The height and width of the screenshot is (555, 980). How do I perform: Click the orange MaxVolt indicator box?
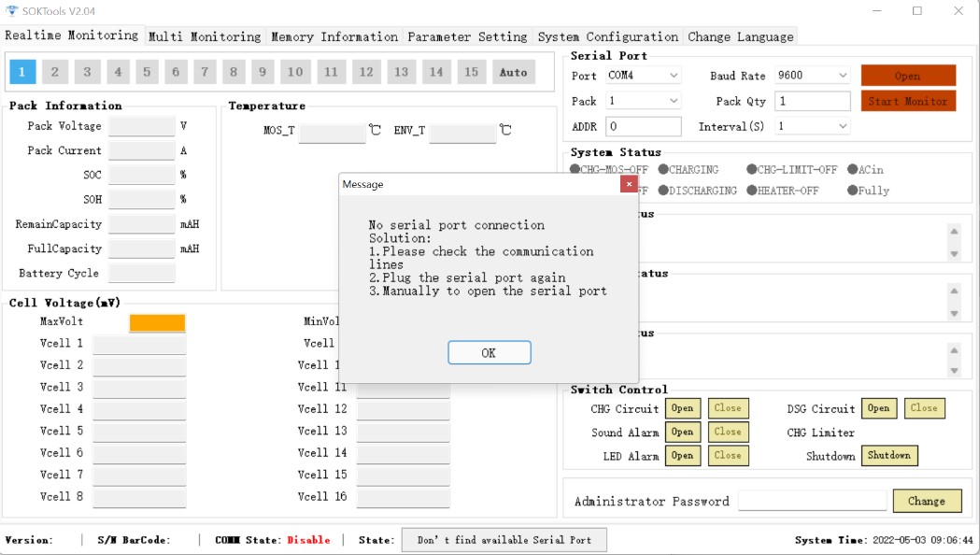click(x=157, y=323)
